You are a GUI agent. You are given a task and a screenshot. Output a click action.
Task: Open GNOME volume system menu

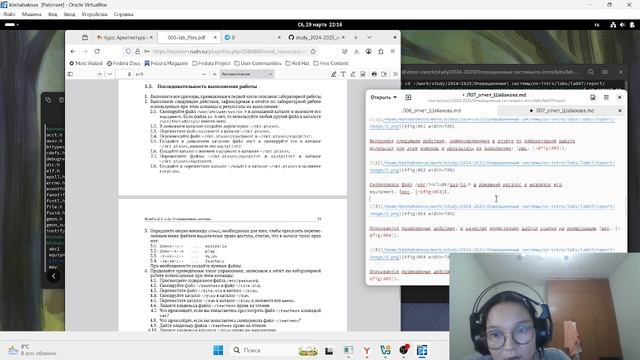(x=622, y=25)
